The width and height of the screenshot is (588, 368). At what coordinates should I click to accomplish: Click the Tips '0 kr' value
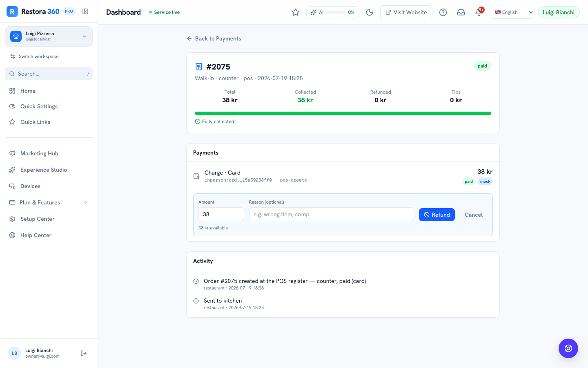coord(456,100)
